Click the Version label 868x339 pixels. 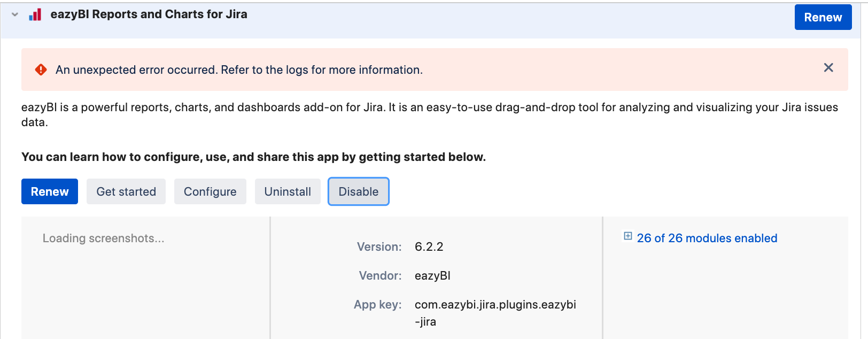tap(379, 246)
